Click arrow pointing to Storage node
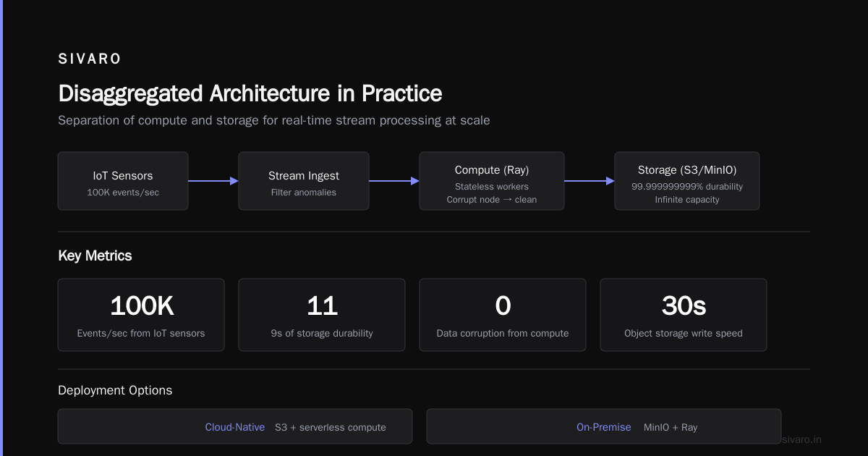 click(x=590, y=181)
